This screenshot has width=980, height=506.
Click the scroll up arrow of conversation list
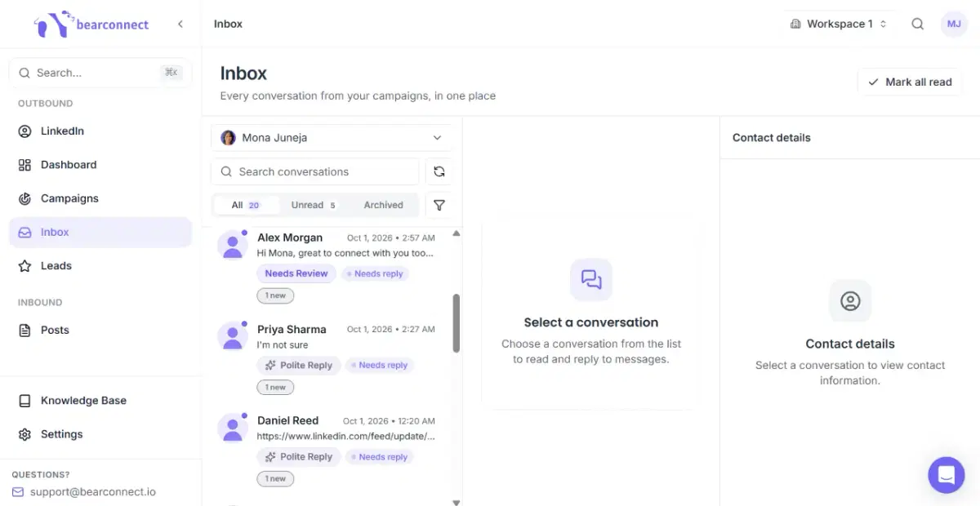[x=457, y=233]
